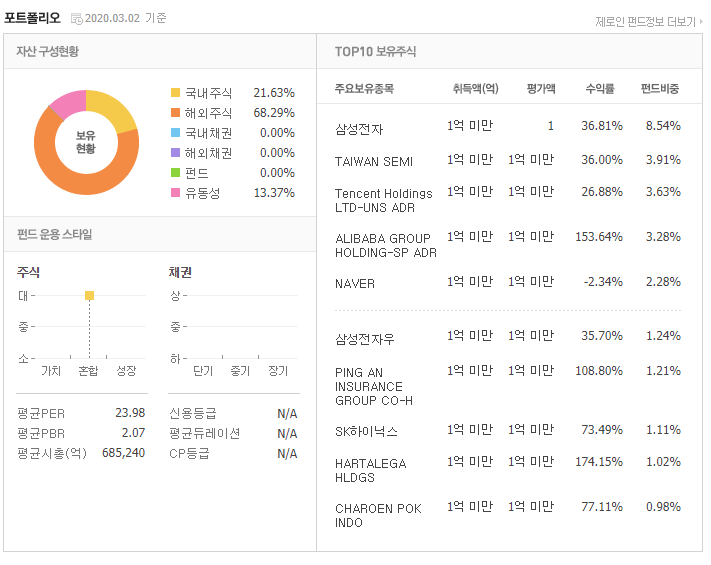Click the 평가액 column header
Screen dimensions: 711x565
pyautogui.click(x=541, y=88)
